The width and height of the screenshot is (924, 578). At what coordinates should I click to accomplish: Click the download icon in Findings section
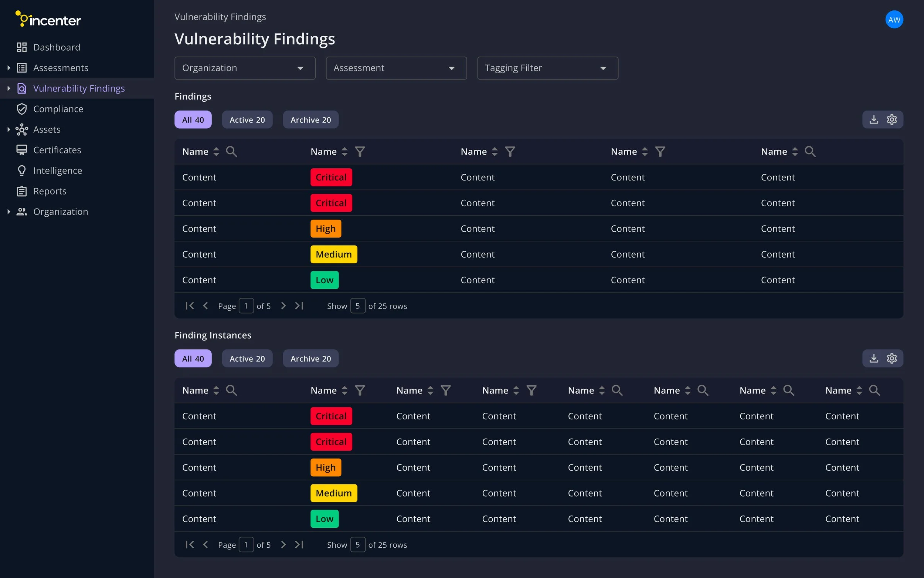pyautogui.click(x=874, y=120)
